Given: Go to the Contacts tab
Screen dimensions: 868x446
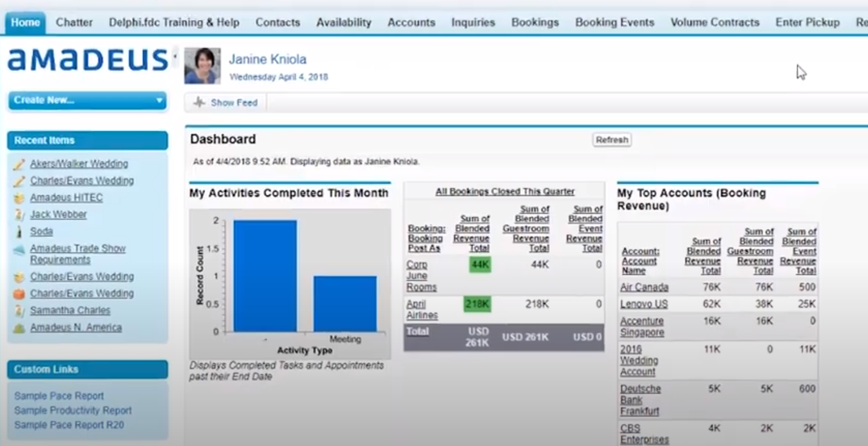Looking at the screenshot, I should pos(278,22).
